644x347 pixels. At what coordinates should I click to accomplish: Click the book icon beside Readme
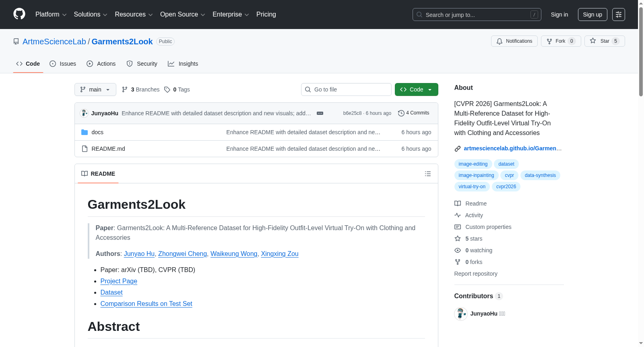[458, 204]
